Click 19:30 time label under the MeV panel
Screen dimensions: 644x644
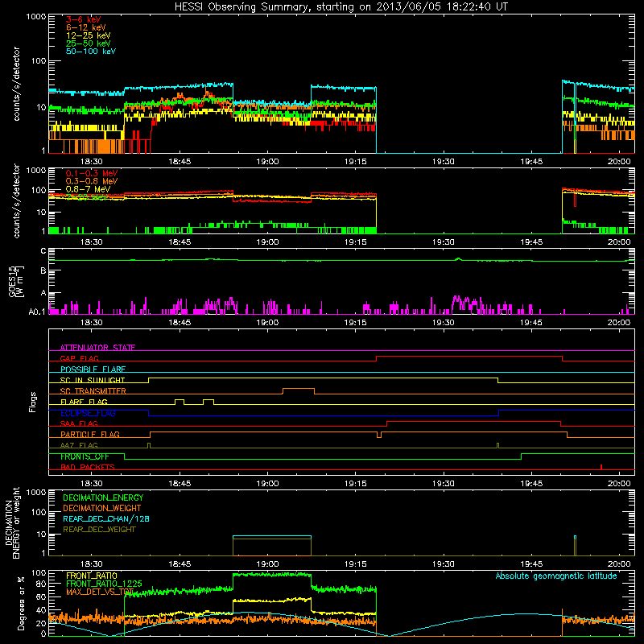tap(444, 242)
